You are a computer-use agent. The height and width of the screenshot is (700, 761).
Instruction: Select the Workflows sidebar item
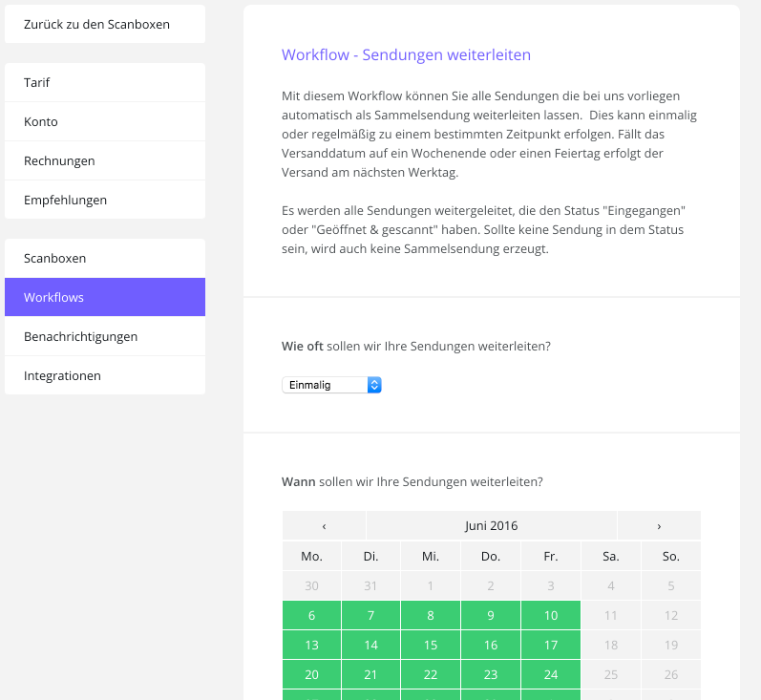coord(105,297)
